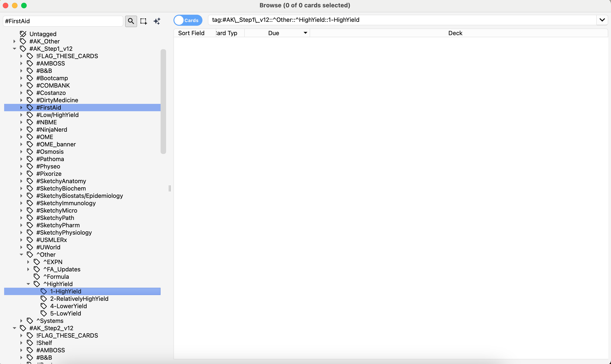Image resolution: width=611 pixels, height=364 pixels.
Task: Expand the #FirstAid tag
Action: click(x=21, y=108)
